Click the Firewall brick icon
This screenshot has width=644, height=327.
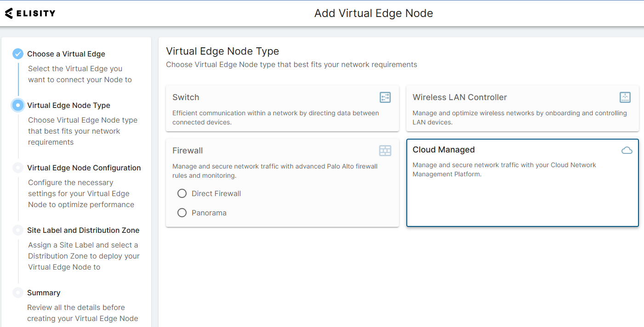385,151
